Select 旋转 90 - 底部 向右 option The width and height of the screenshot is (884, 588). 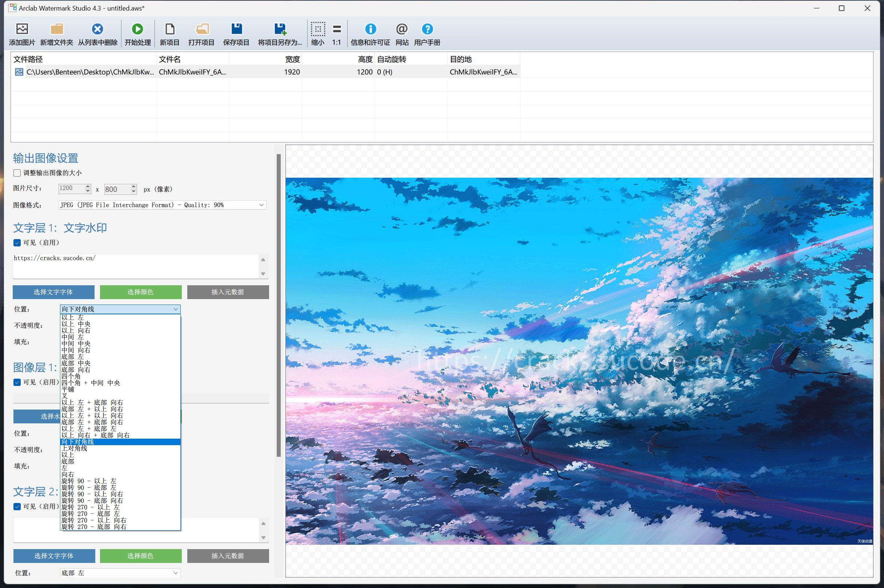pyautogui.click(x=120, y=501)
